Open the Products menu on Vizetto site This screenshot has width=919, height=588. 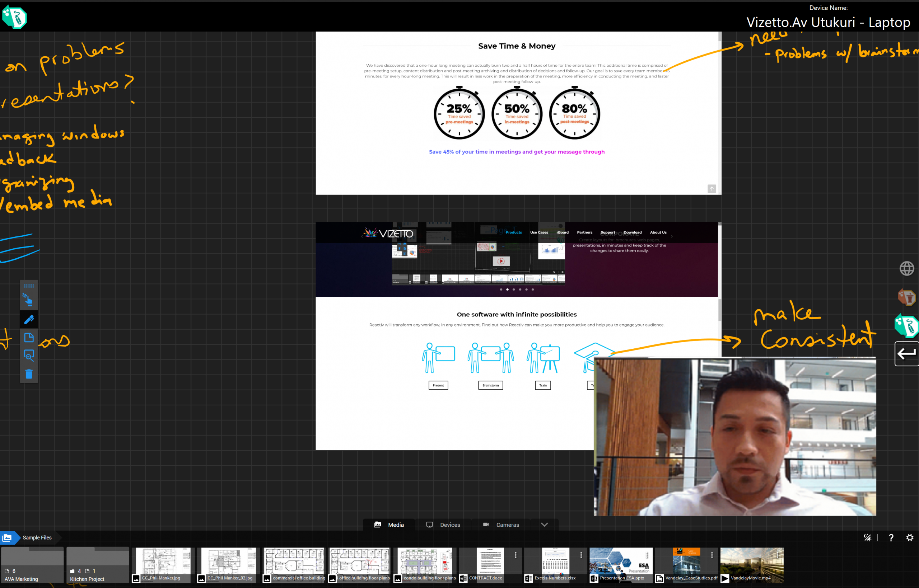coord(514,232)
